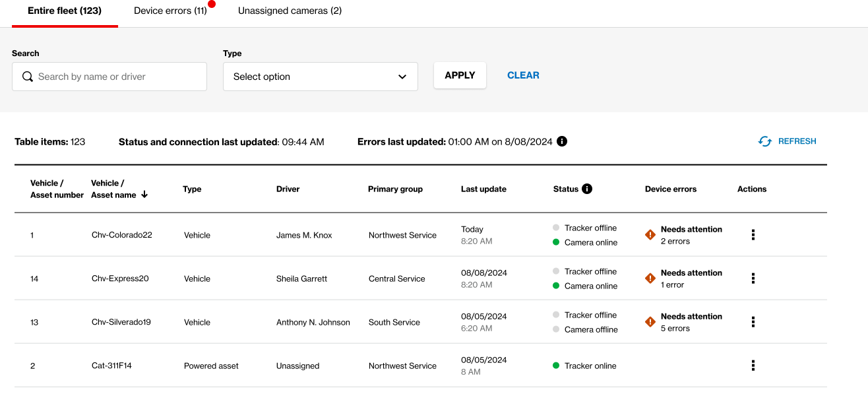
Task: Open the Type select option dropdown
Action: click(320, 76)
